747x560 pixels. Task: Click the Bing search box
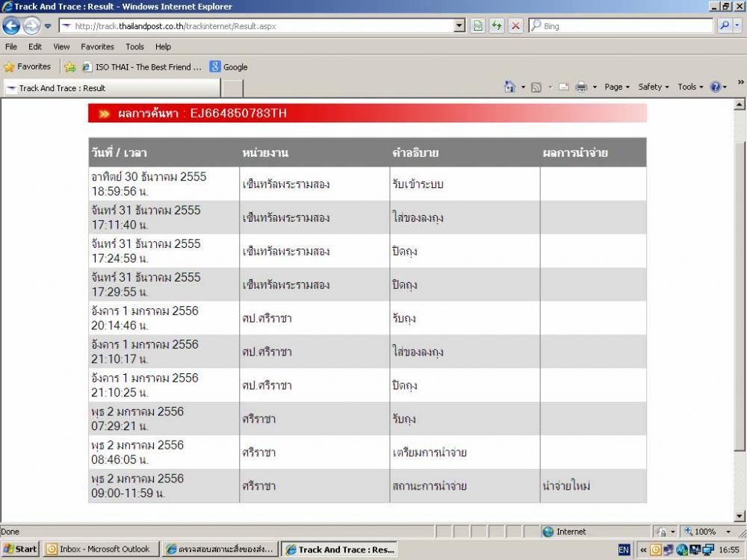[x=621, y=25]
